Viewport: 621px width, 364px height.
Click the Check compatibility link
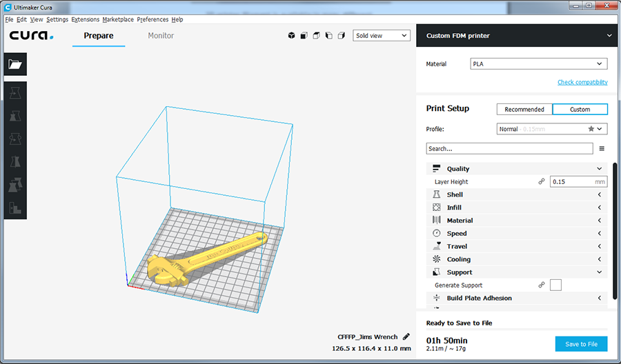point(582,83)
